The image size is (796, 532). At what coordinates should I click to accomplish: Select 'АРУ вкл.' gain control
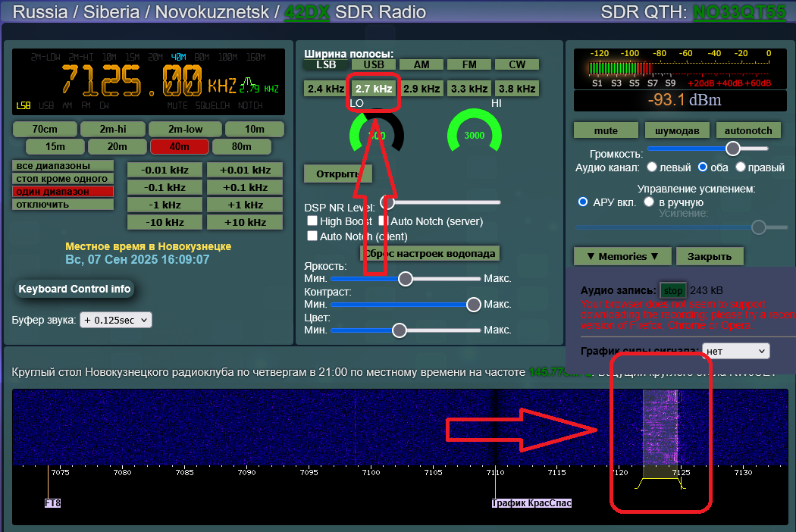tap(583, 202)
